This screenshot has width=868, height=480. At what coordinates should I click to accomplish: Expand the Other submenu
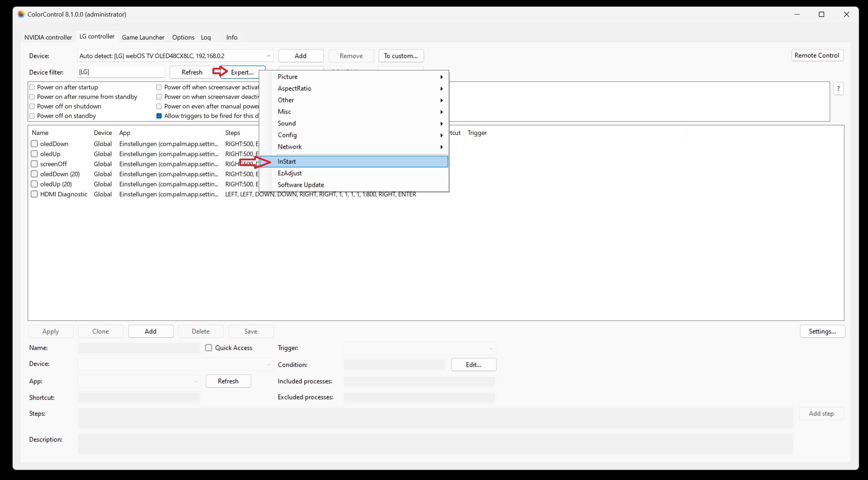pyautogui.click(x=354, y=100)
